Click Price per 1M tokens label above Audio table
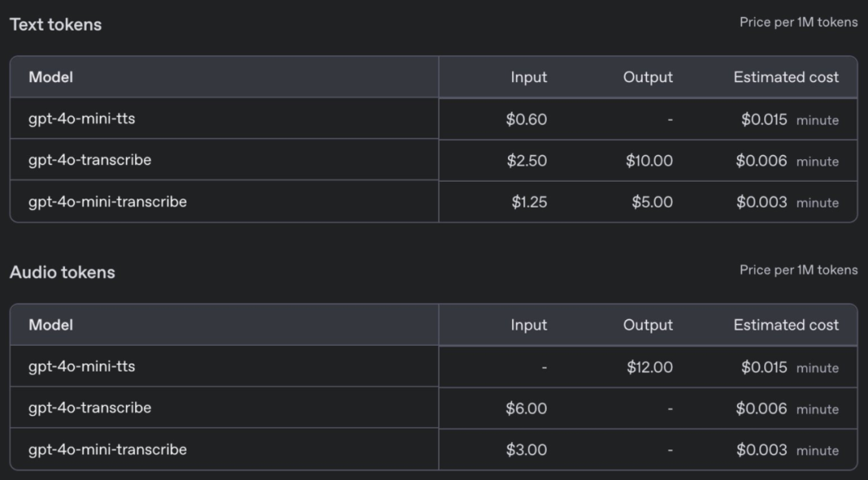The image size is (868, 480). [798, 269]
